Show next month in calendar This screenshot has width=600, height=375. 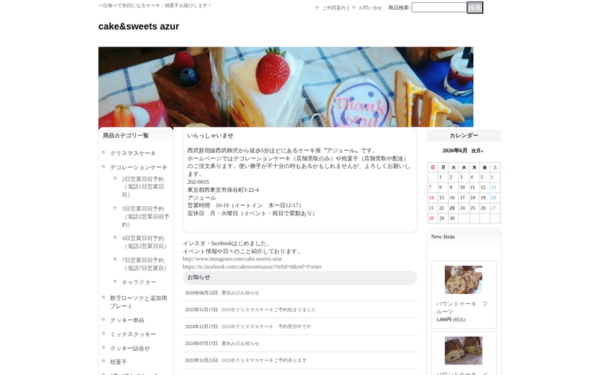[x=477, y=151]
